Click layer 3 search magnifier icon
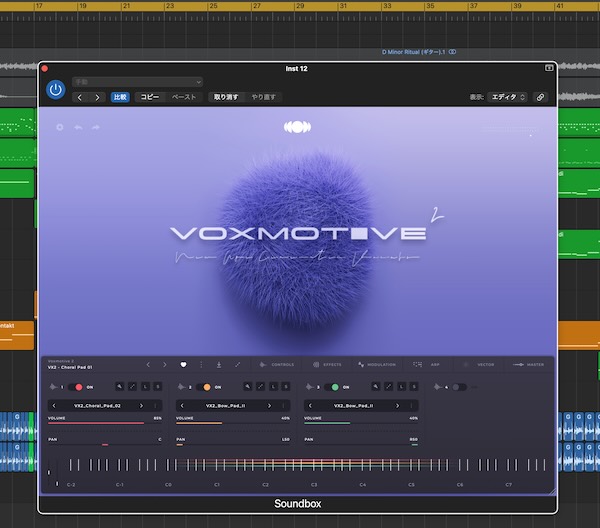The width and height of the screenshot is (600, 528). tap(376, 387)
